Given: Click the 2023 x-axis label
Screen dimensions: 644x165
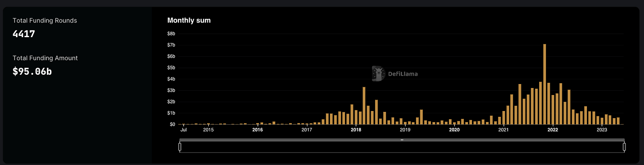Looking at the screenshot, I should (x=602, y=130).
